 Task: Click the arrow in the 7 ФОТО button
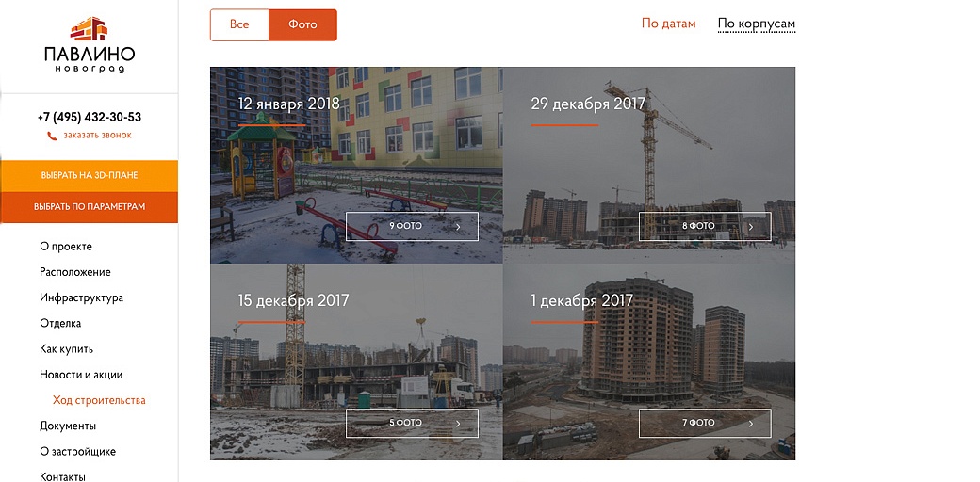pyautogui.click(x=751, y=424)
